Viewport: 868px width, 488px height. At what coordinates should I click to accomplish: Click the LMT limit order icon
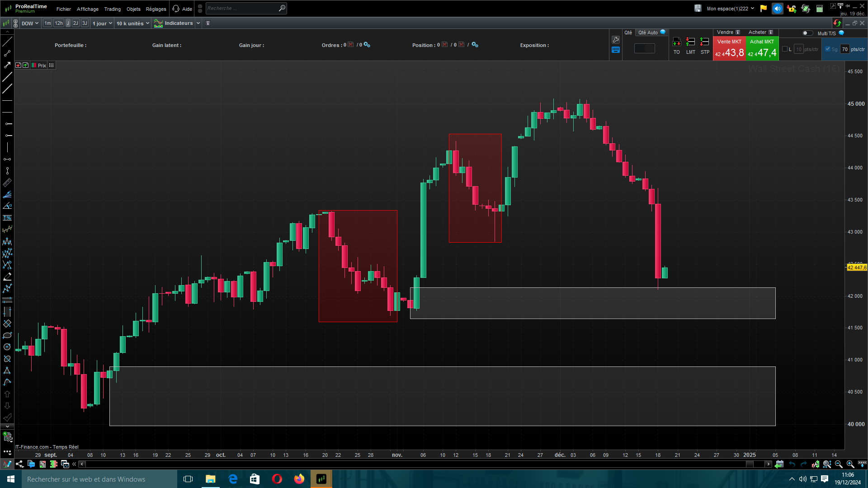(690, 42)
